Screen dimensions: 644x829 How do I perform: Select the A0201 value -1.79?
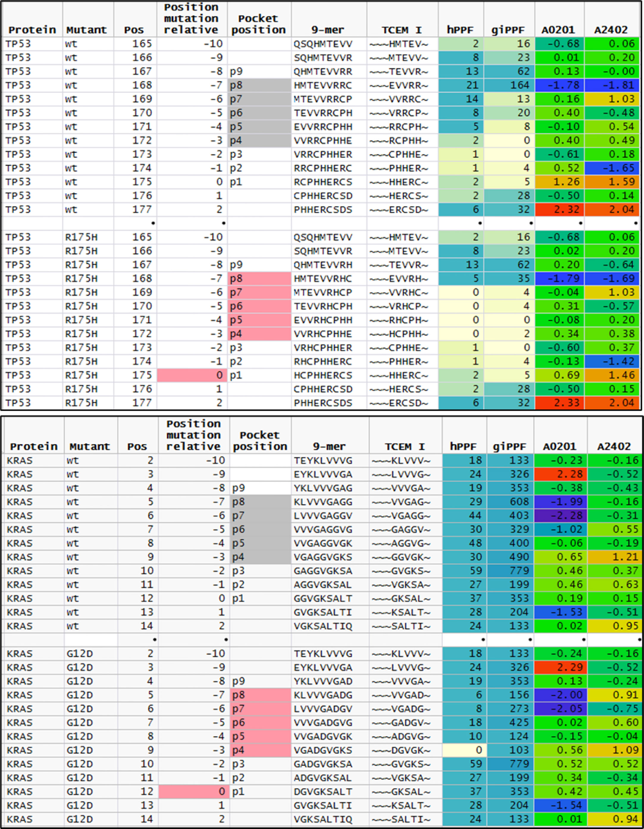[560, 279]
